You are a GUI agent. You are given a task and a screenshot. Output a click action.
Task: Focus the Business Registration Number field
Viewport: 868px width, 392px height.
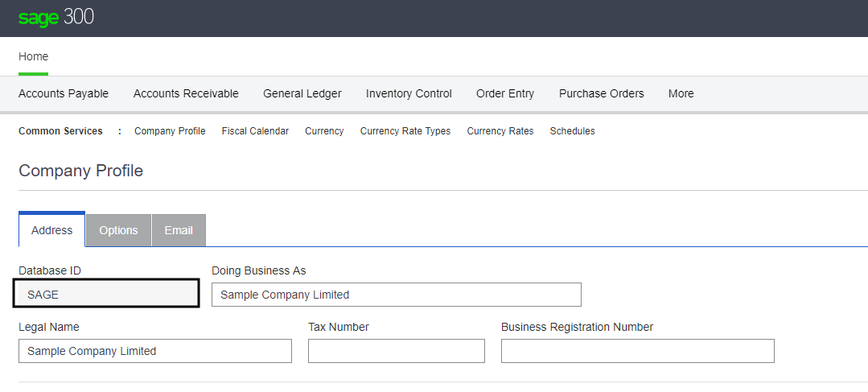tap(637, 351)
